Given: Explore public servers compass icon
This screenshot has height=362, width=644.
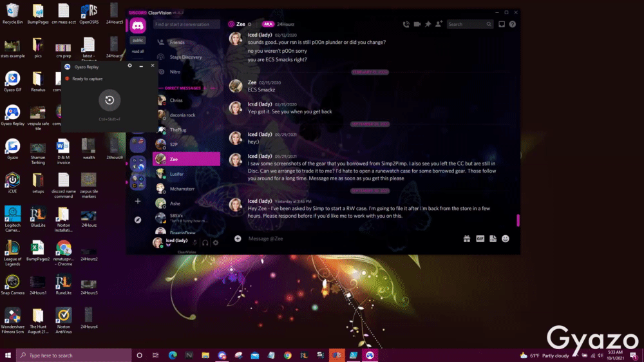Looking at the screenshot, I should (x=138, y=220).
